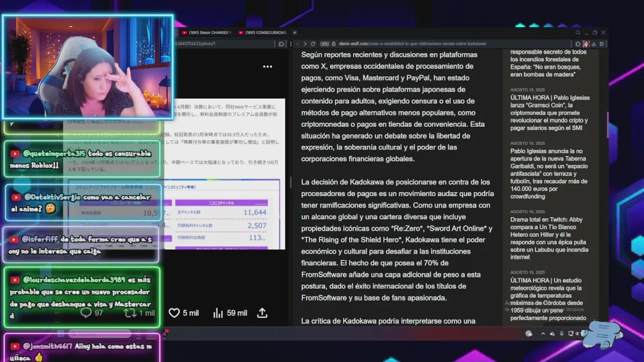644x362 pixels.
Task: Open headline about Taberna Garibaldi no apertura
Action: click(x=549, y=173)
